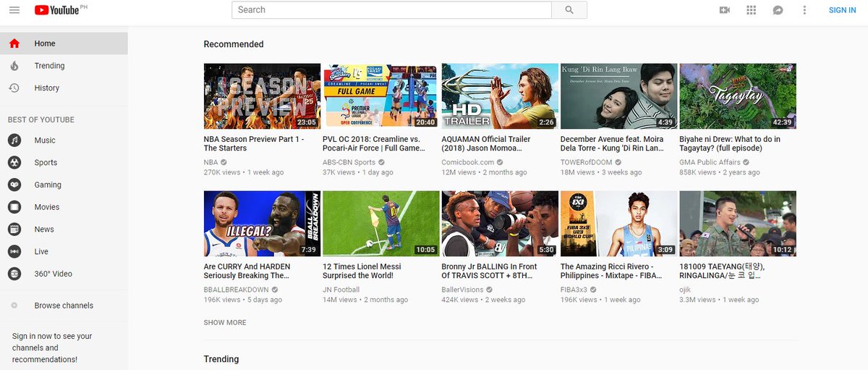This screenshot has width=868, height=370.
Task: Open Ricci Rivero mixtape thumbnail
Action: [619, 224]
